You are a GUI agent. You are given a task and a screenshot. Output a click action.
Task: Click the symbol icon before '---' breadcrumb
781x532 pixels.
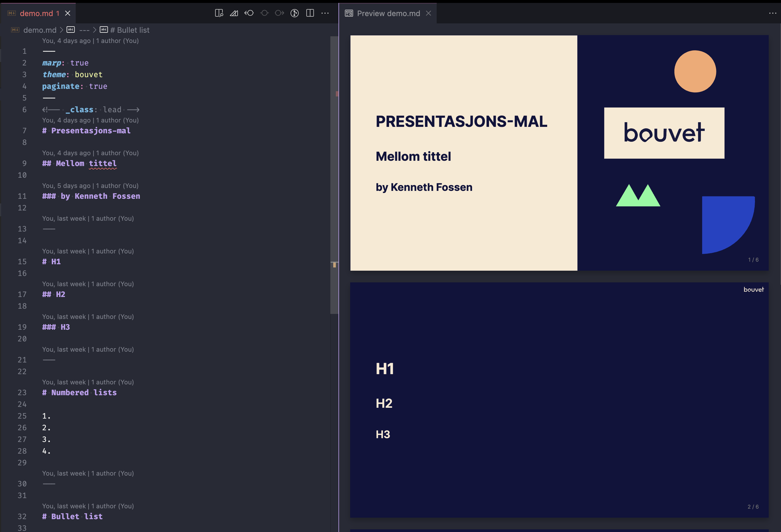70,30
